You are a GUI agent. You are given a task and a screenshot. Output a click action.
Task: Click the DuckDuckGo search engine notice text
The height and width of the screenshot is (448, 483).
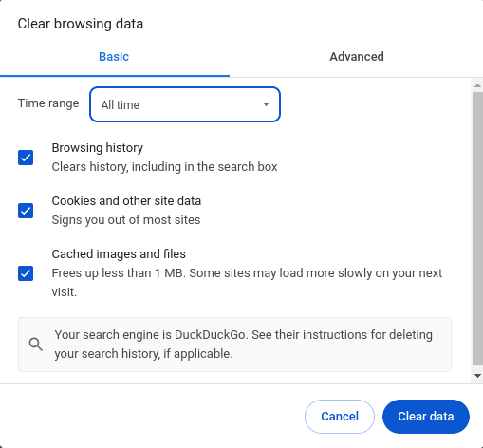tap(244, 345)
